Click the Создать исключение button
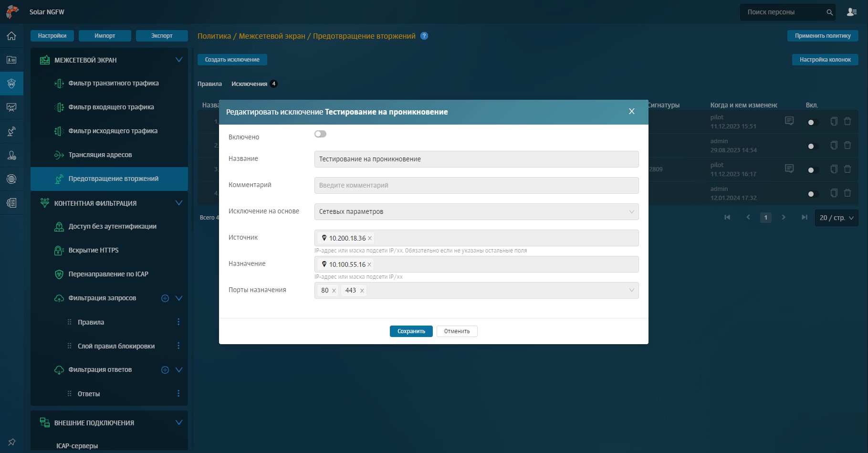868x453 pixels. pyautogui.click(x=232, y=60)
